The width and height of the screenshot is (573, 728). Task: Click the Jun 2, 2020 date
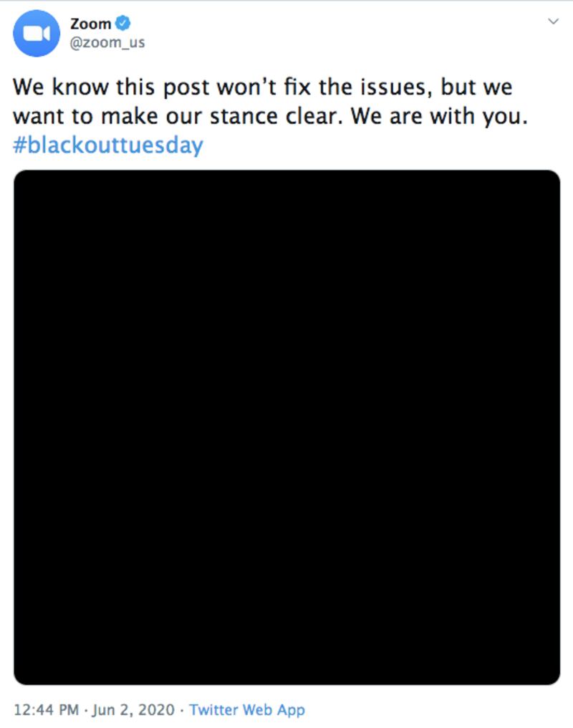[133, 709]
